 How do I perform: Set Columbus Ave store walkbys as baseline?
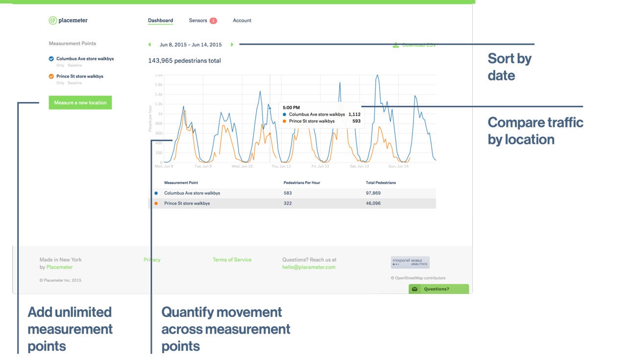click(75, 65)
